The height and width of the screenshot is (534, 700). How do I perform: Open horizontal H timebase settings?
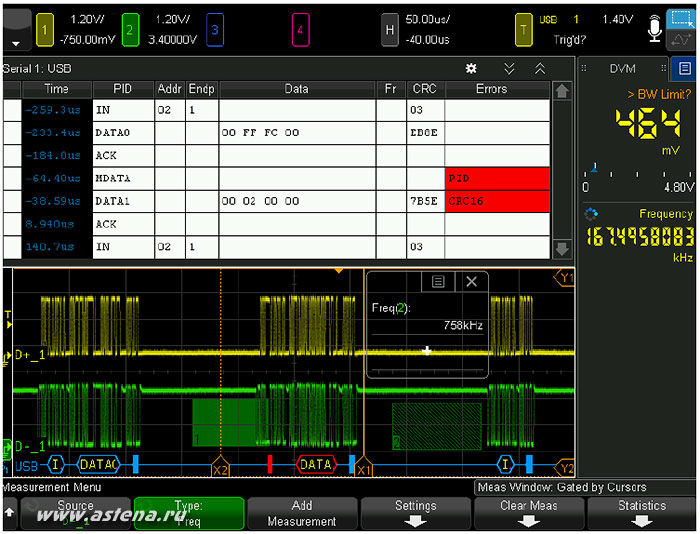390,29
